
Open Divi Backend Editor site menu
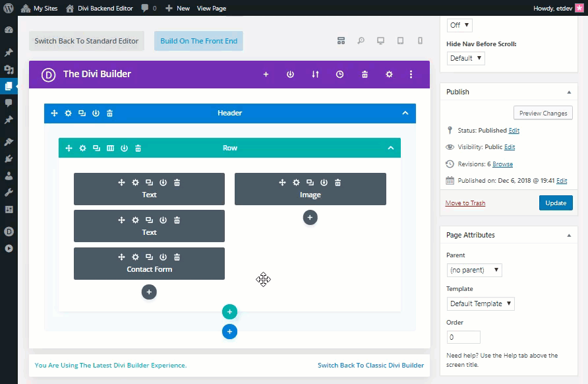pyautogui.click(x=100, y=8)
